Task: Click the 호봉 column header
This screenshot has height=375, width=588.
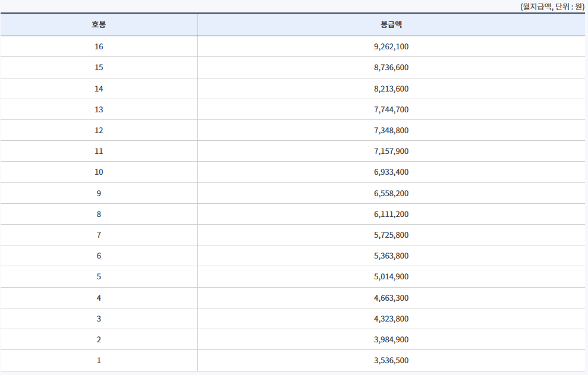Action: pyautogui.click(x=99, y=25)
